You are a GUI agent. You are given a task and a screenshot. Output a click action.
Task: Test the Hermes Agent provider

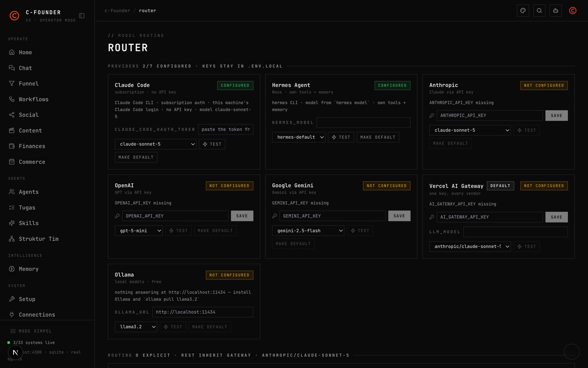click(x=341, y=137)
